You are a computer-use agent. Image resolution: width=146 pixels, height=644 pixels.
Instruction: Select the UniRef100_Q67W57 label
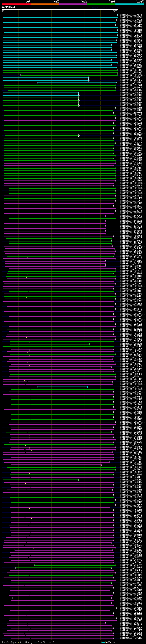pyautogui.click(x=131, y=55)
